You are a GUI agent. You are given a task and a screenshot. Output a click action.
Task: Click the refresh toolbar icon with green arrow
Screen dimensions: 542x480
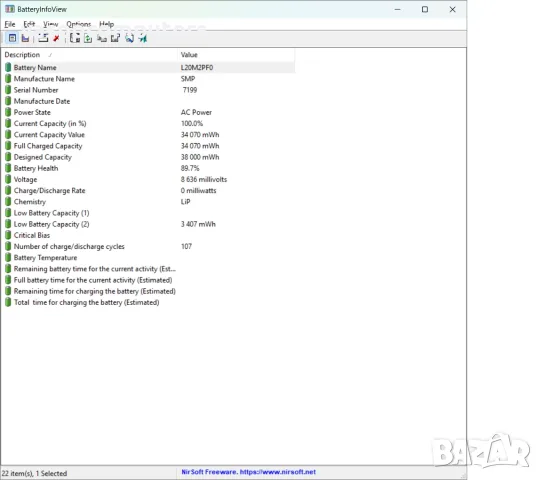tap(88, 38)
